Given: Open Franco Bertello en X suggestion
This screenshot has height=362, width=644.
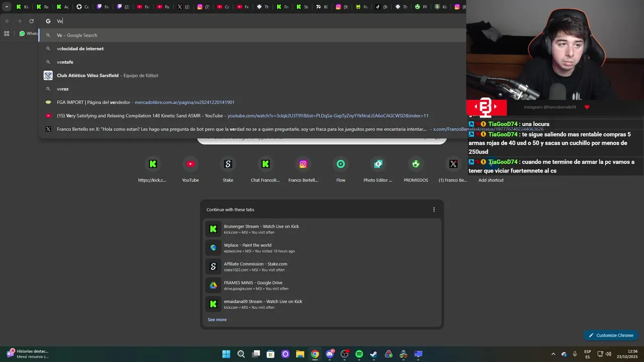Looking at the screenshot, I should coord(252,129).
